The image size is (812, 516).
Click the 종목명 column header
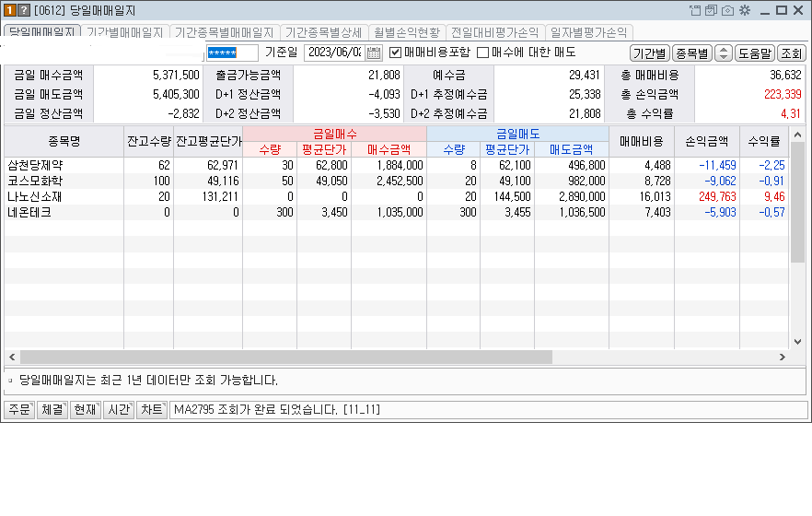tap(64, 141)
